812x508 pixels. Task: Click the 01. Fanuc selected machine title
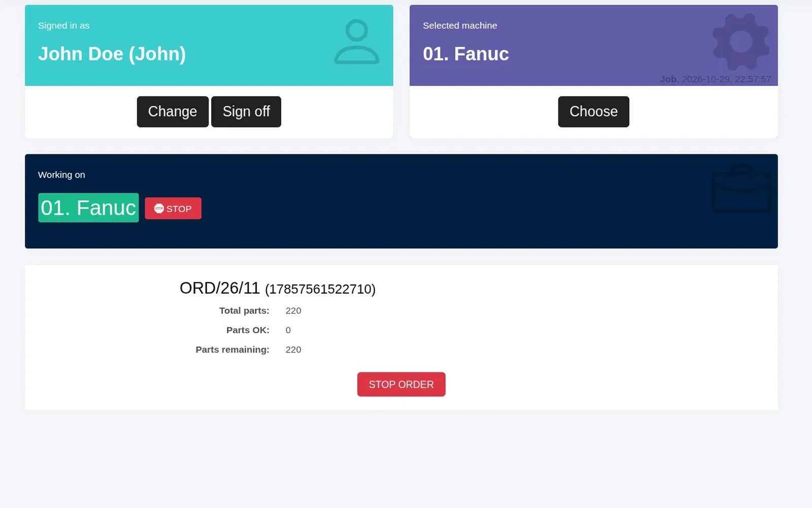(466, 54)
